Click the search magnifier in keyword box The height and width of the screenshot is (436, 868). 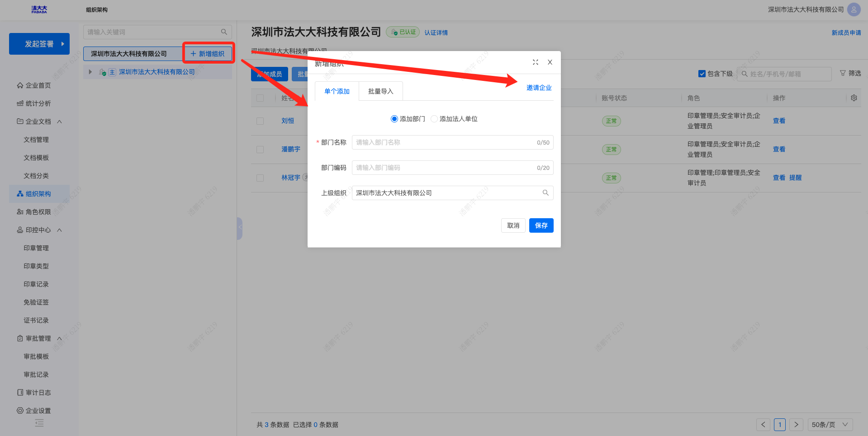(224, 32)
